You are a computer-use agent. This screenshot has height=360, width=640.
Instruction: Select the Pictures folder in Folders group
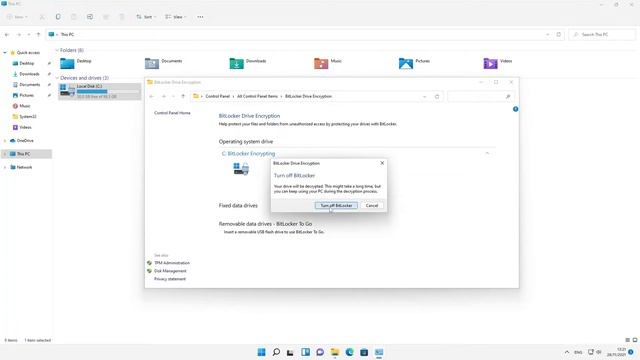click(x=414, y=63)
